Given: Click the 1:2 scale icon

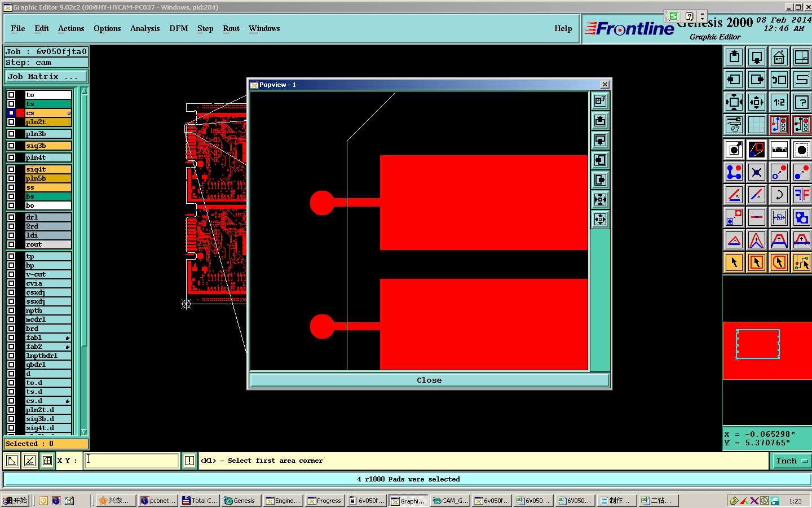Looking at the screenshot, I should coord(779,102).
